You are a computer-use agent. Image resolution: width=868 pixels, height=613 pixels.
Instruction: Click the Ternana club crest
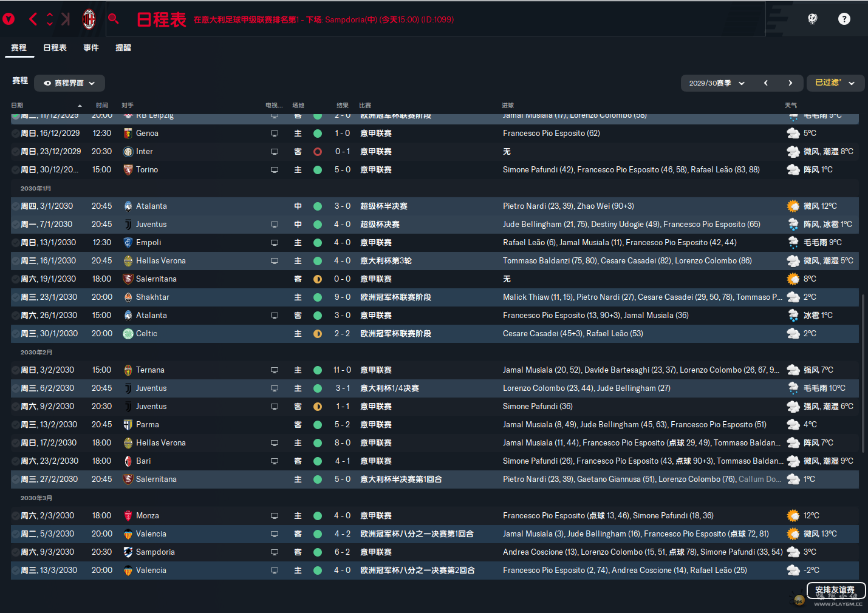pyautogui.click(x=128, y=370)
